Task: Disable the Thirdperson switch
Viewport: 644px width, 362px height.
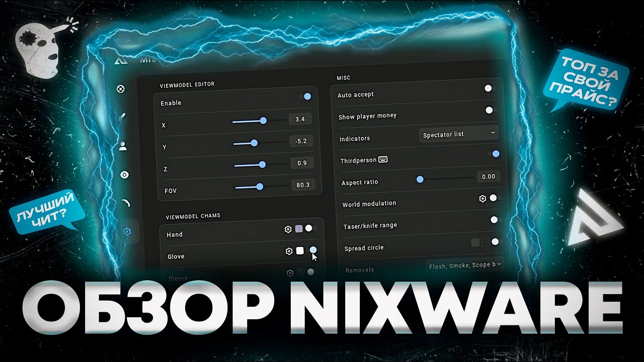Action: 494,154
